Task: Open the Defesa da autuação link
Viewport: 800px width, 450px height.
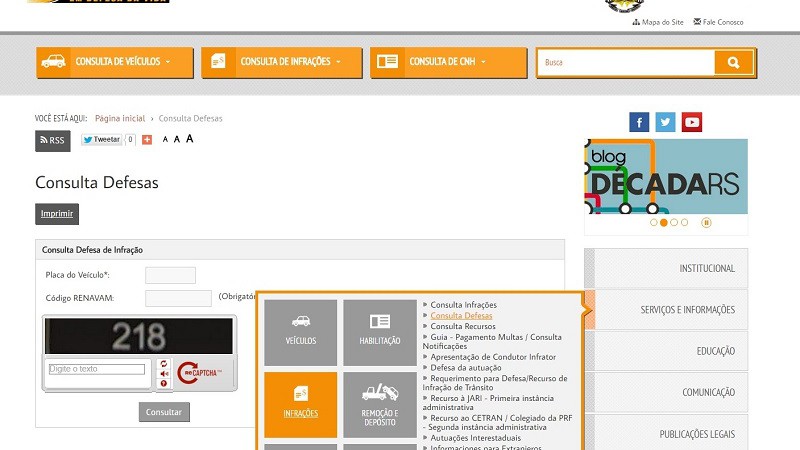Action: pyautogui.click(x=466, y=368)
